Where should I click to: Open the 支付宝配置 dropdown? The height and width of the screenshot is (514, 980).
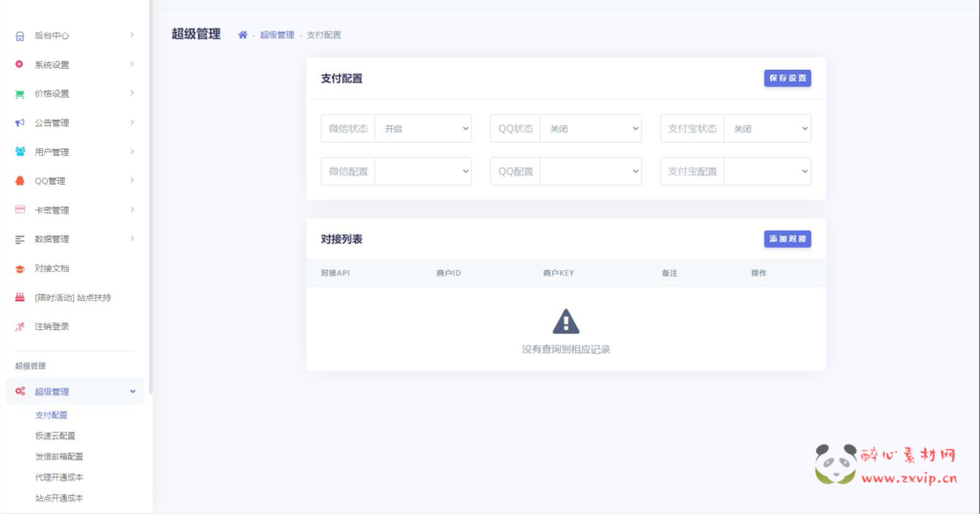point(768,171)
